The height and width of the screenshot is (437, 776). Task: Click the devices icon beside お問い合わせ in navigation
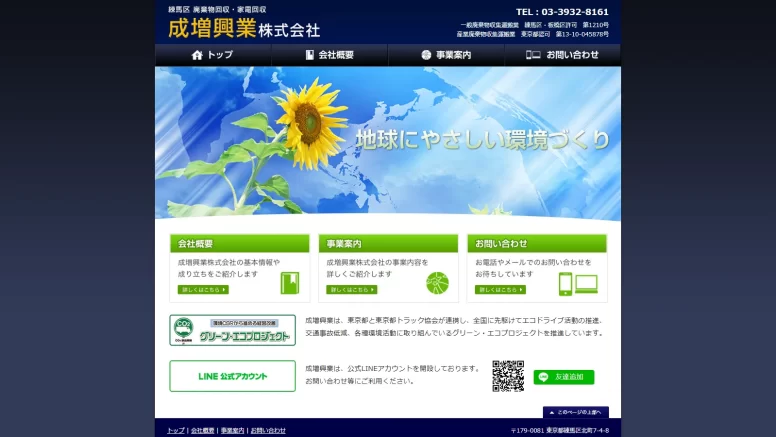[533, 55]
